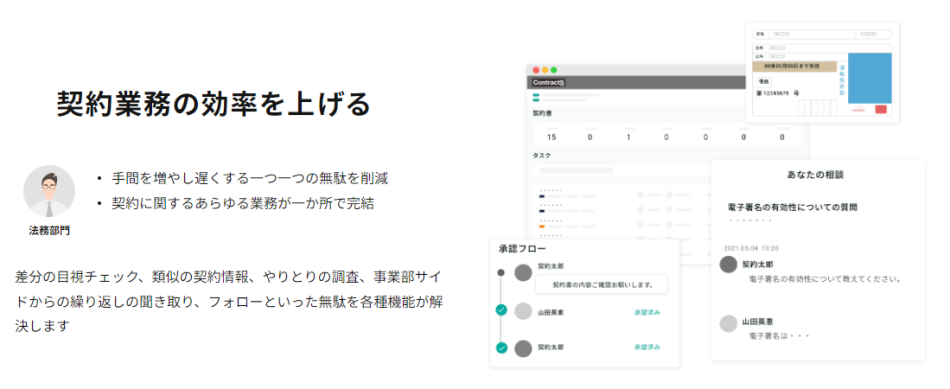Click 山田英恵's avatar in あなたの相談 card

point(728,324)
